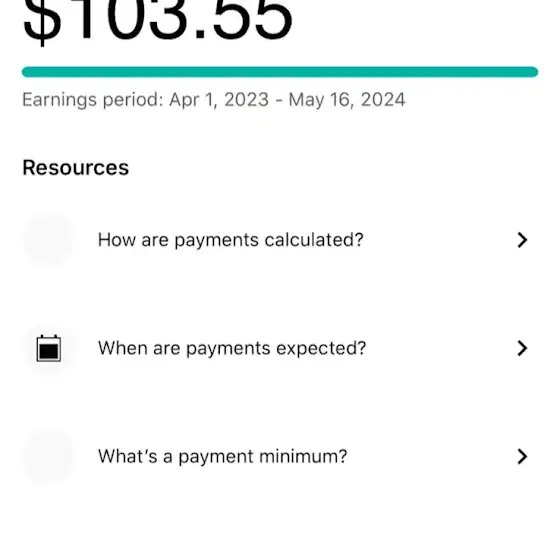Click the year 2023 in earnings period

click(246, 100)
